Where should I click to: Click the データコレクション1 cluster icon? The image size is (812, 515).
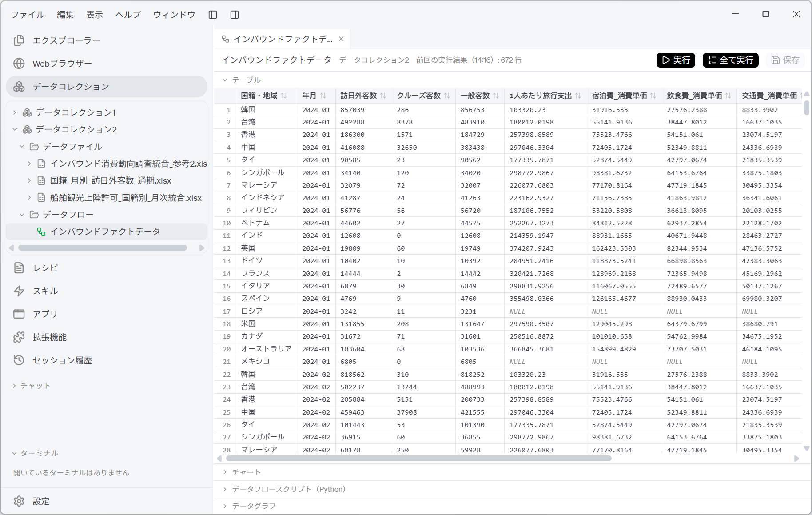(27, 112)
